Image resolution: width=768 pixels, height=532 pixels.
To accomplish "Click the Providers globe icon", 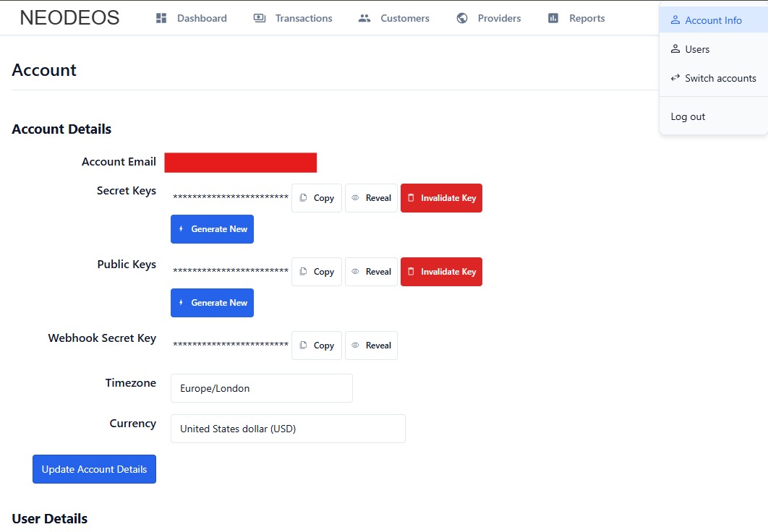I will (x=462, y=18).
